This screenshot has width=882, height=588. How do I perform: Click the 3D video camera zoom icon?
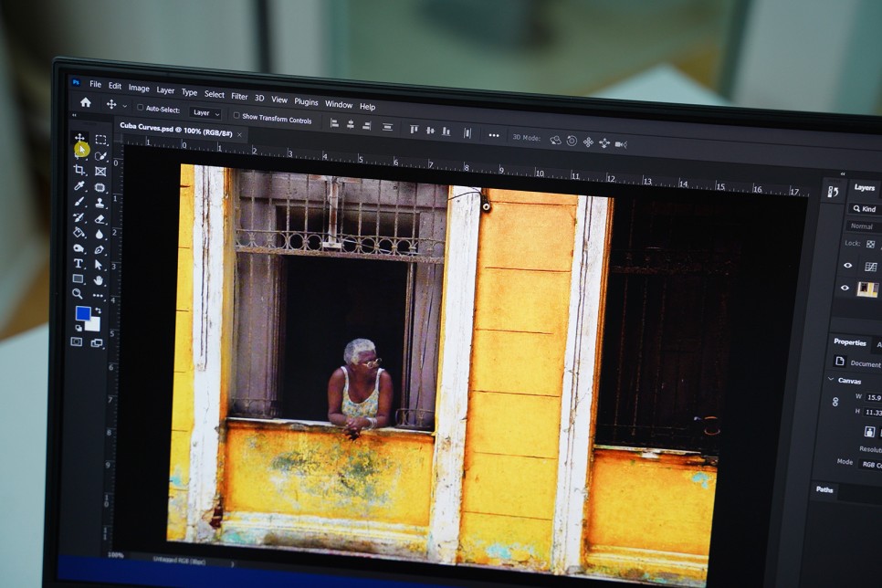[621, 144]
